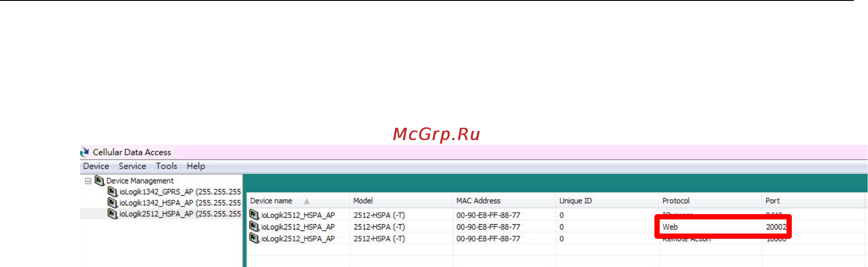The image size is (868, 267).
Task: Select the Web protocol cell
Action: 670,227
